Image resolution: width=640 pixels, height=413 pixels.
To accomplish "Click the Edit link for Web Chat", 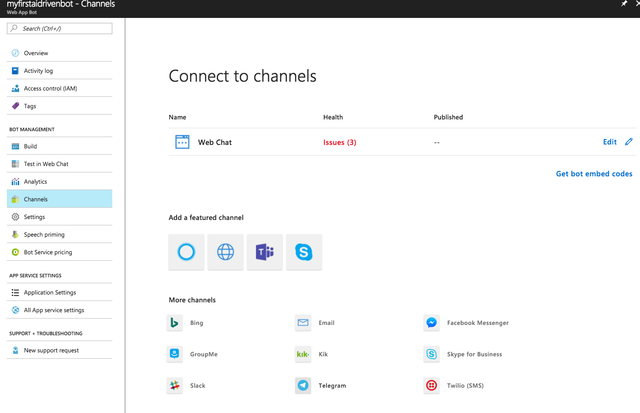I will click(x=610, y=142).
